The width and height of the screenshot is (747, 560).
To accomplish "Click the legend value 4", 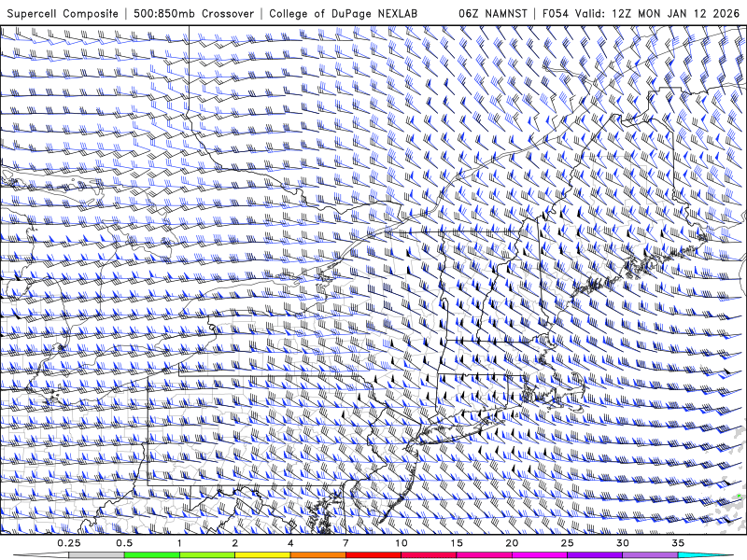I will (x=290, y=543).
